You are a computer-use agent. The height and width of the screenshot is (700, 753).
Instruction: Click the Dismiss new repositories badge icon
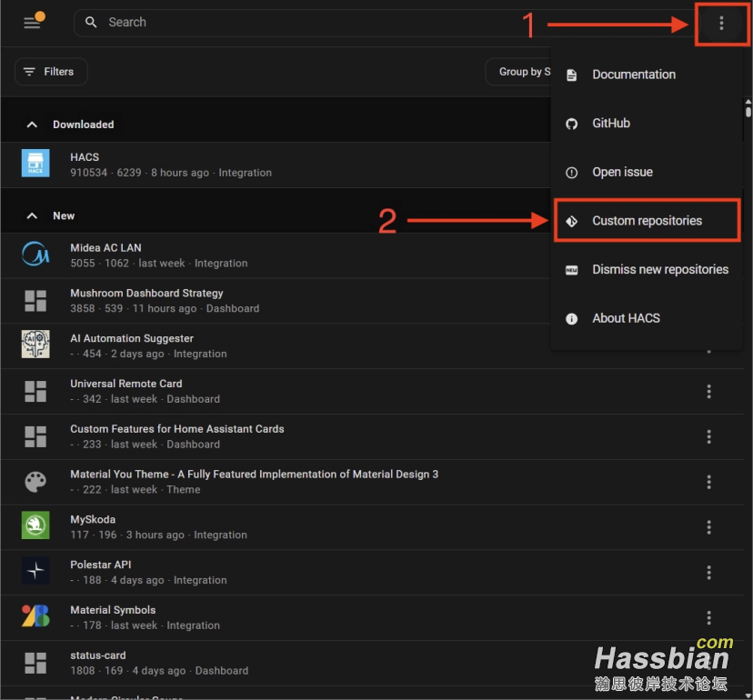pos(571,270)
